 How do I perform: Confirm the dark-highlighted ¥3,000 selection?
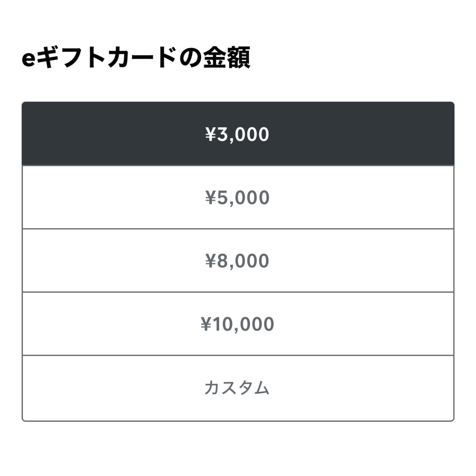(x=238, y=133)
